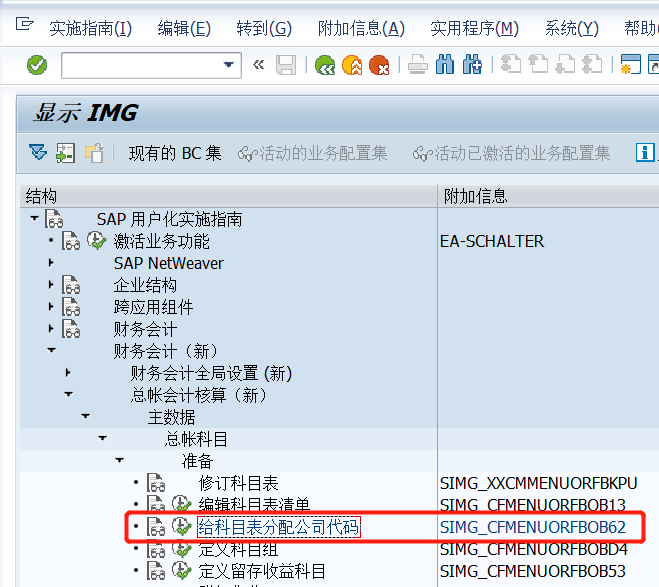This screenshot has width=659, height=587.
Task: Expand the 企业结构 node
Action: pos(51,284)
